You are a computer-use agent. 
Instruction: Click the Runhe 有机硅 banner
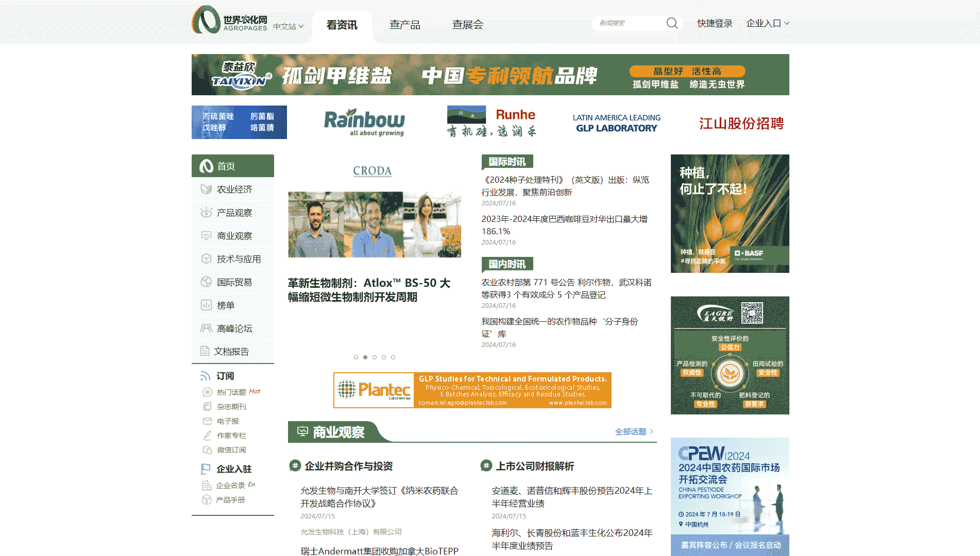click(492, 122)
